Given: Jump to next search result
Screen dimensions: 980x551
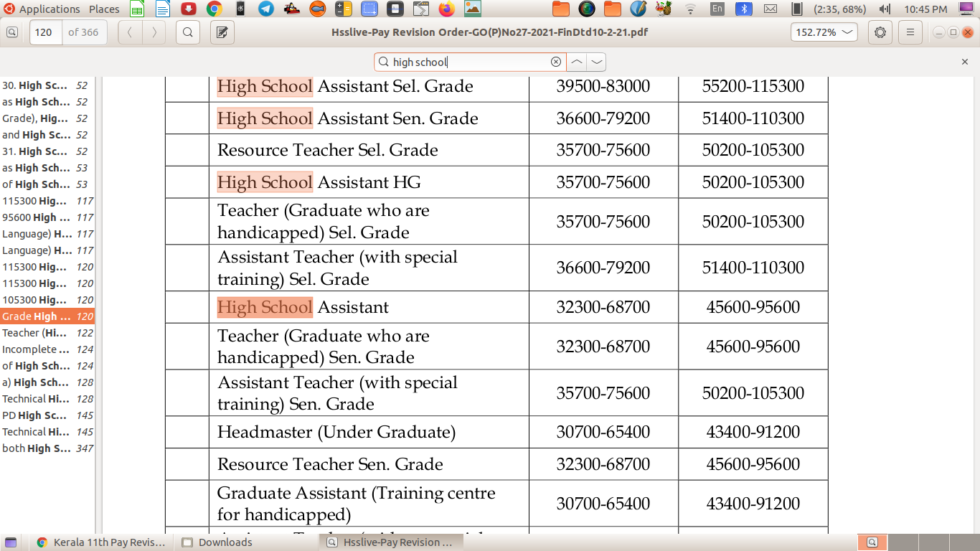Looking at the screenshot, I should pos(596,62).
